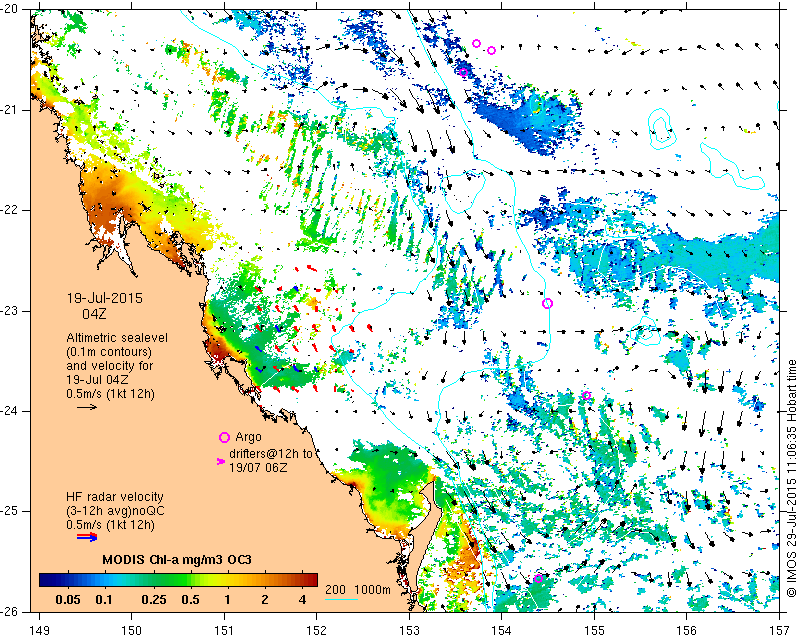The width and height of the screenshot is (800, 640).
Task: Click the '19-Jul 04Z' velocity time text
Action: (97, 380)
